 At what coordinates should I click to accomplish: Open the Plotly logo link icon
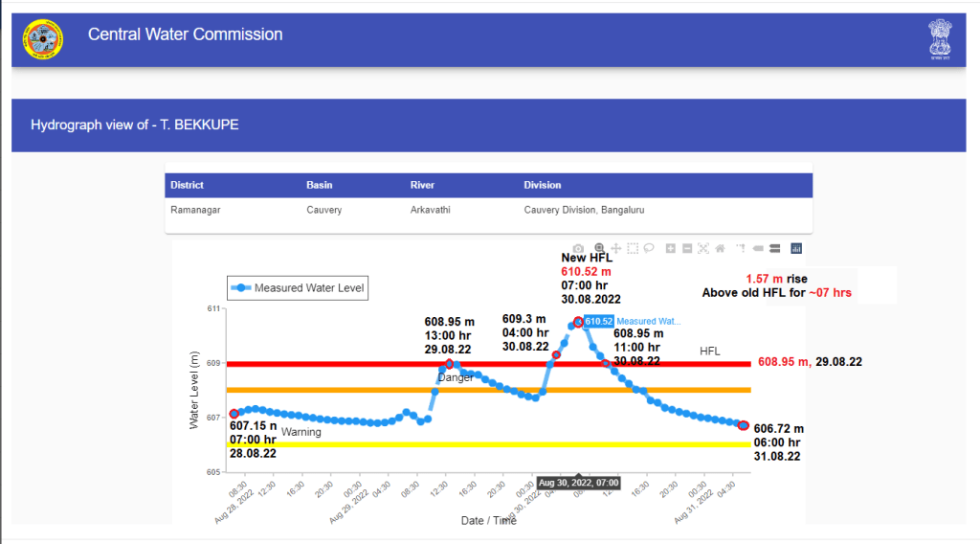point(796,248)
